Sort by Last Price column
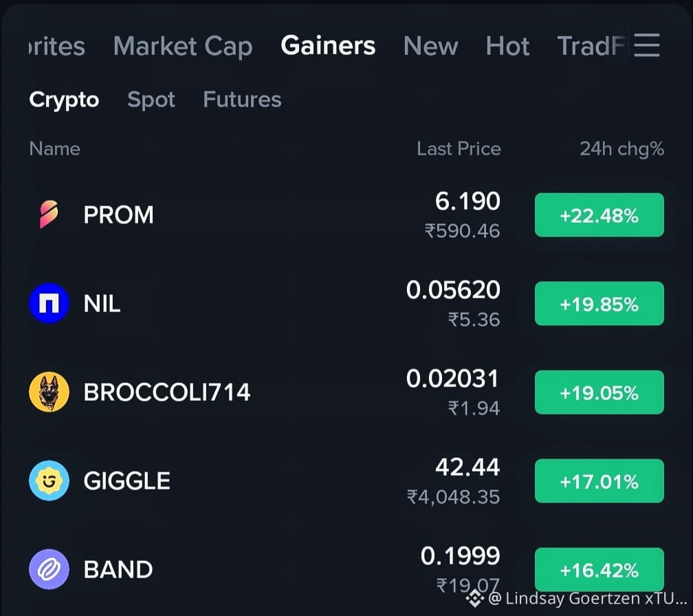This screenshot has height=616, width=693. point(459,149)
